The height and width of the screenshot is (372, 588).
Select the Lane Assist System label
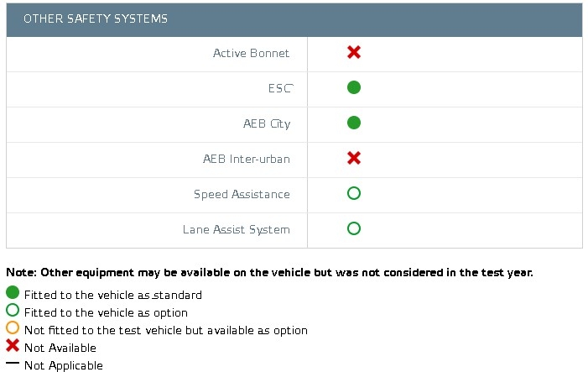tap(237, 230)
